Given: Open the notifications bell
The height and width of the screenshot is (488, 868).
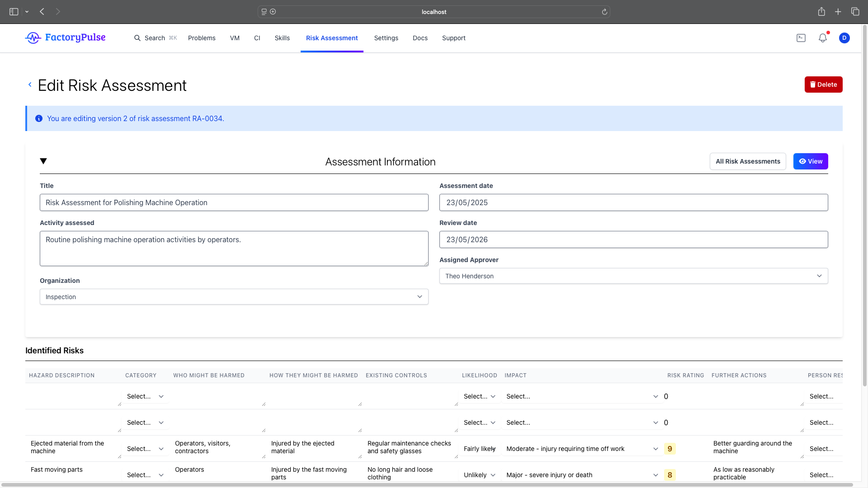Looking at the screenshot, I should click(x=823, y=38).
